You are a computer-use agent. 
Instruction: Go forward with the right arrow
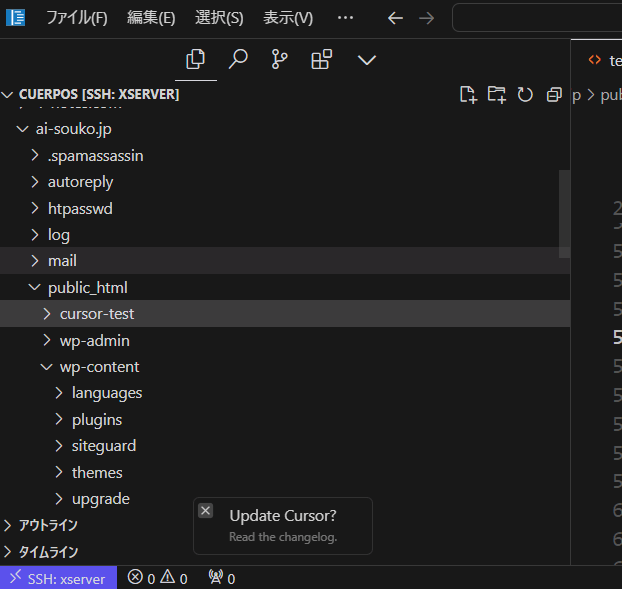pyautogui.click(x=426, y=18)
